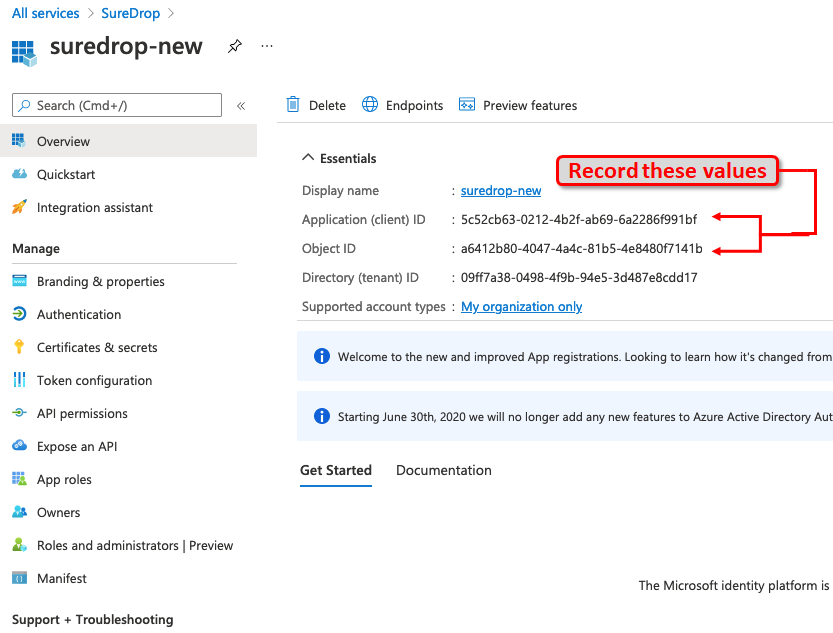Screen dimensions: 833x633
Task: Follow the suredrop-new display name link
Action: pos(501,191)
